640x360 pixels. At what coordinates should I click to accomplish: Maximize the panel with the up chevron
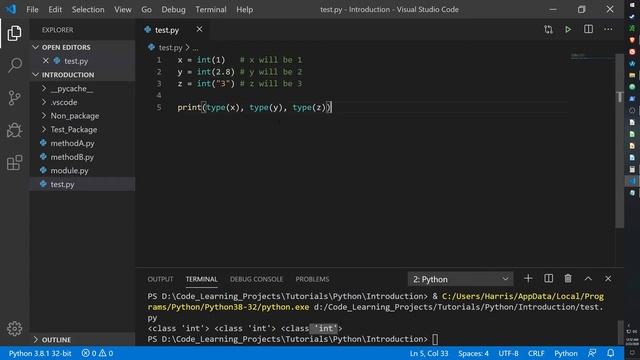(588, 278)
